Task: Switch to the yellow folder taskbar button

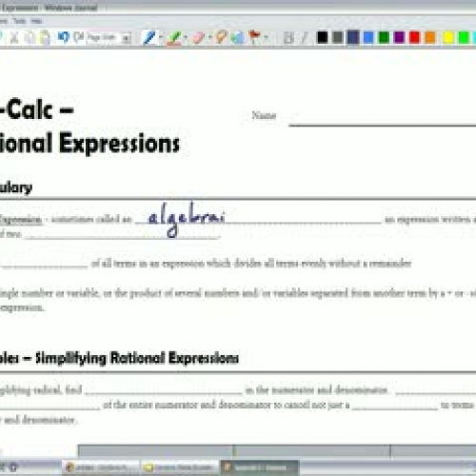Action: (180, 467)
